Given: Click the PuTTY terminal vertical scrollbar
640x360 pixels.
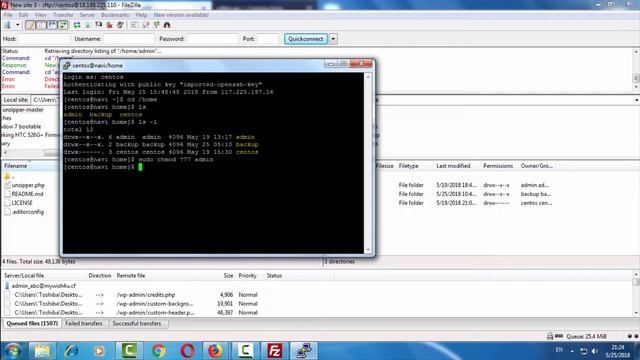Looking at the screenshot, I should [368, 163].
